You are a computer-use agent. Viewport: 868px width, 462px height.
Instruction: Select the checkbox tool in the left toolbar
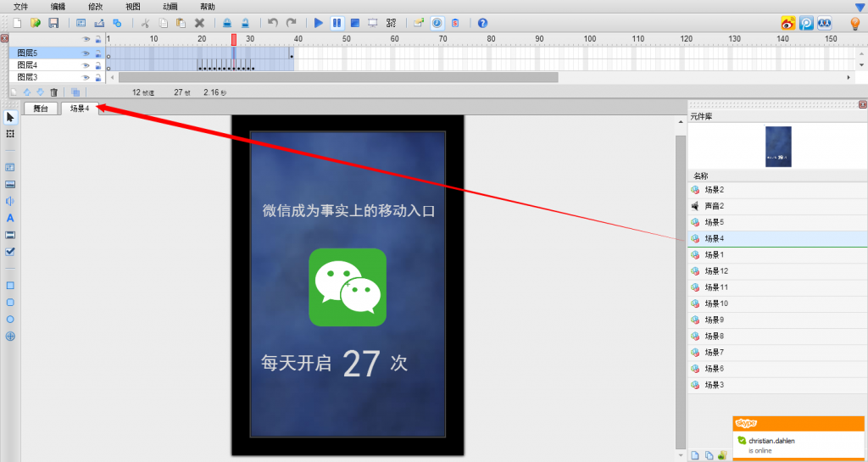(10, 252)
